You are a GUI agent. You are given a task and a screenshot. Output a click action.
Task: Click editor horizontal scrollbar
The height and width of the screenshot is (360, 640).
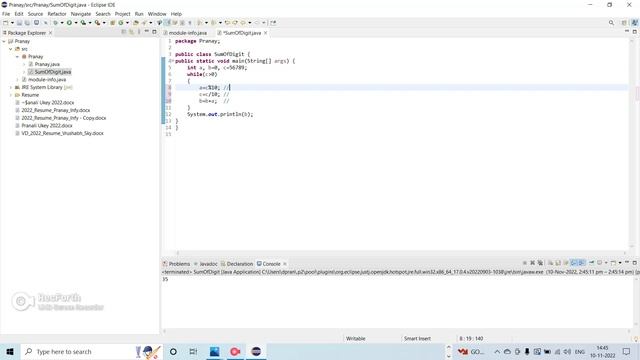[x=400, y=253]
